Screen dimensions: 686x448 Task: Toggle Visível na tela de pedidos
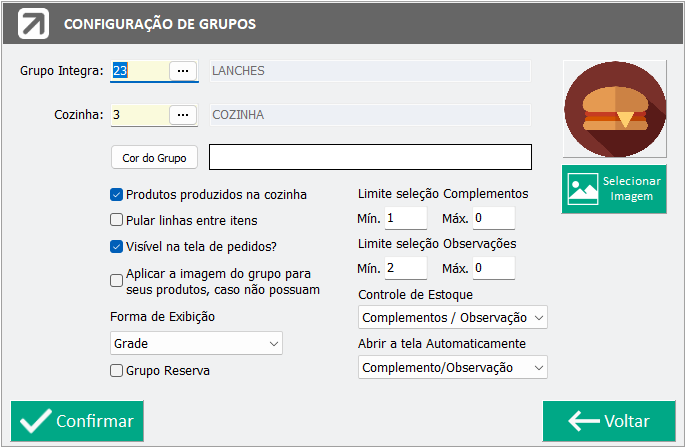pos(116,247)
